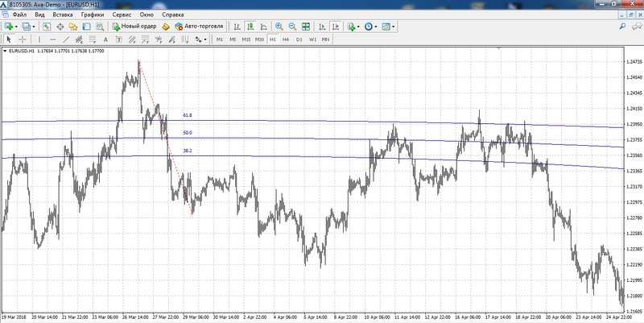Click the 1.24735 price axis label

tap(634, 62)
